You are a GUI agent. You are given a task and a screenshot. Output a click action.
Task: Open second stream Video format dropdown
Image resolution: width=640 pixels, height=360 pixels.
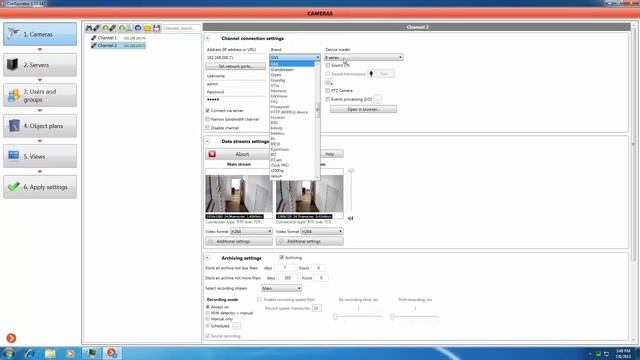[x=322, y=231]
